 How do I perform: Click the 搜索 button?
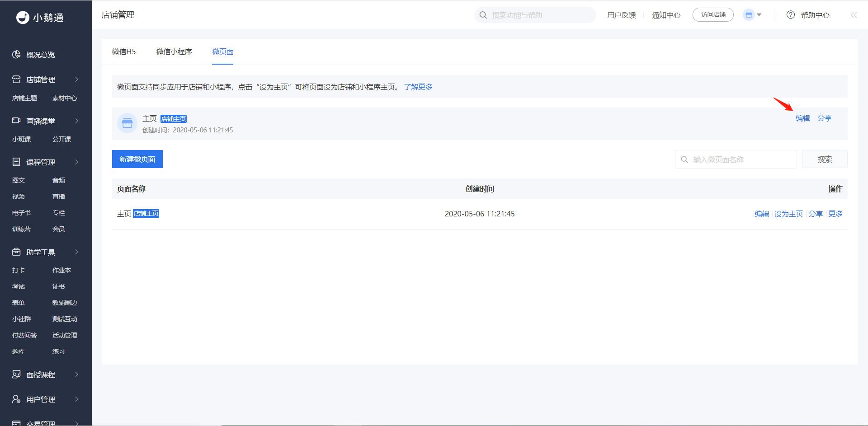(825, 159)
